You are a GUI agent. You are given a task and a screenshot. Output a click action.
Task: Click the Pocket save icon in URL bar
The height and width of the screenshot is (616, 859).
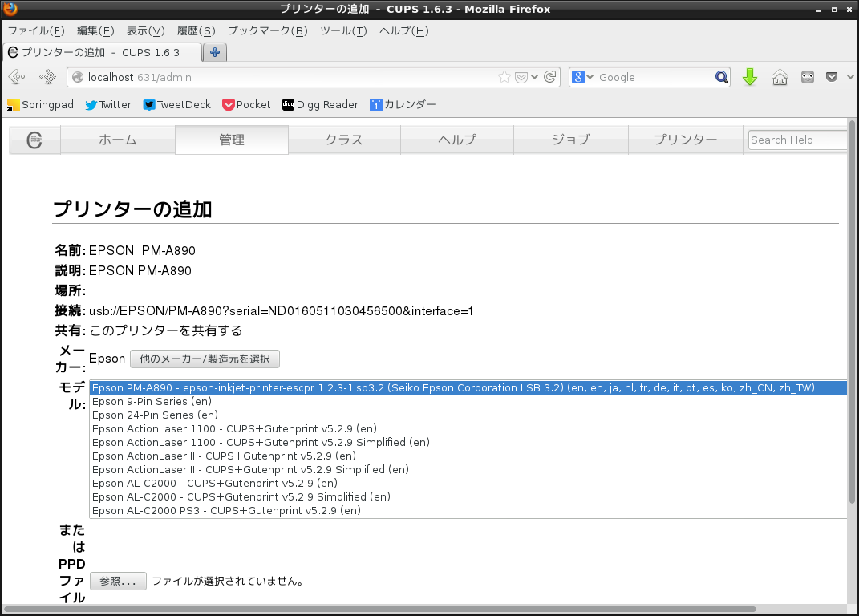(521, 77)
